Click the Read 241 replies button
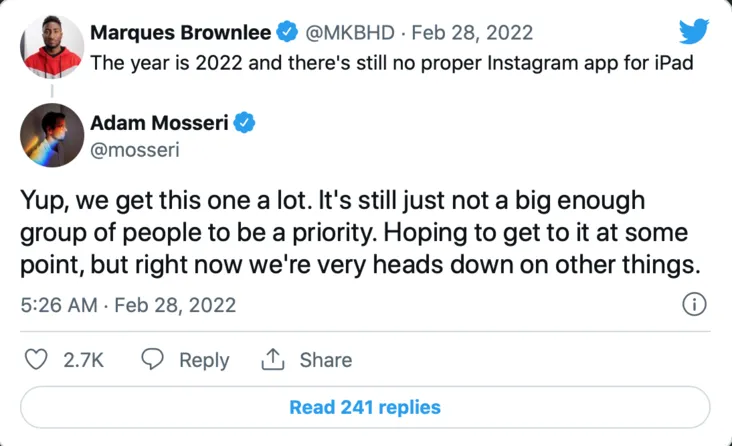Image resolution: width=732 pixels, height=446 pixels. point(365,407)
